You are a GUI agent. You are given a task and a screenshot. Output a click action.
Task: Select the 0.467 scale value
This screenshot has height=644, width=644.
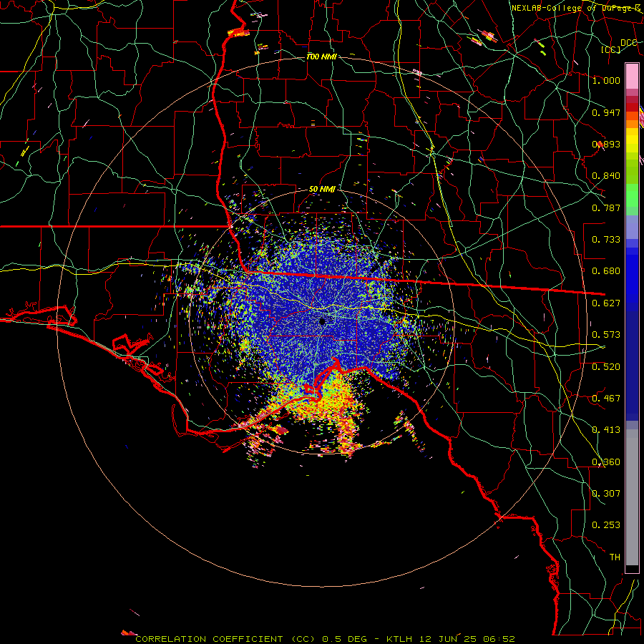606,399
